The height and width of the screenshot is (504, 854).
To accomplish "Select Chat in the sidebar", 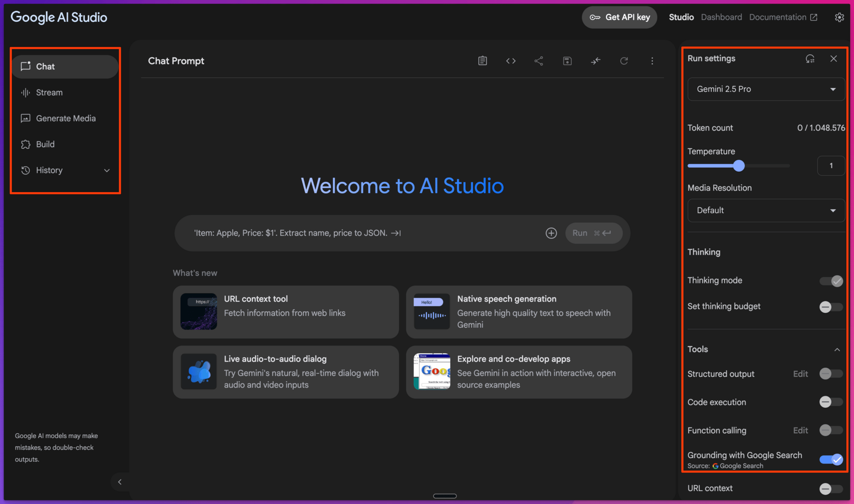I will (65, 66).
